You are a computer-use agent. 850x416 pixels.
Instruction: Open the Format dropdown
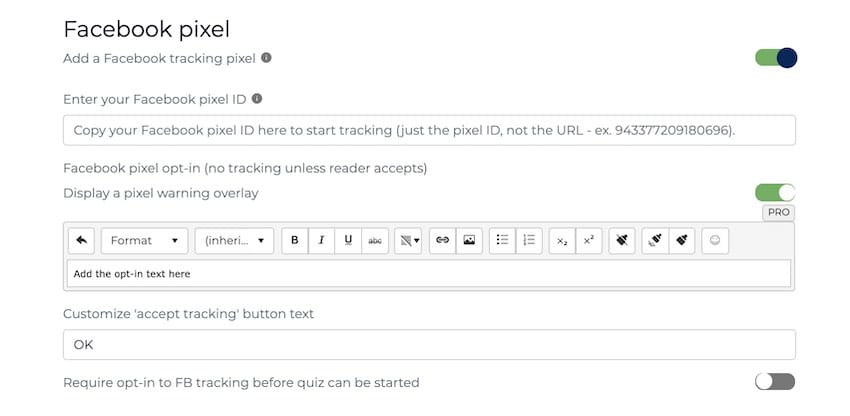point(144,240)
